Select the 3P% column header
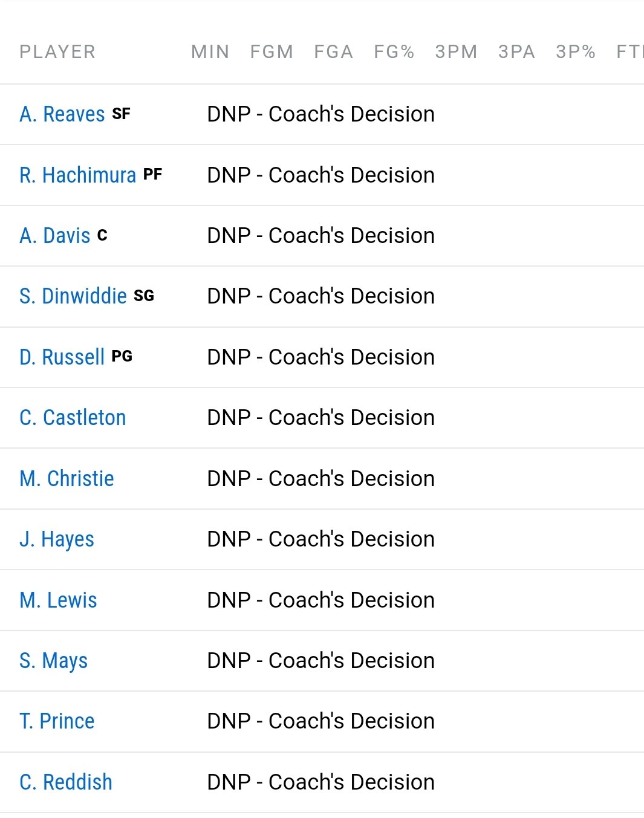The width and height of the screenshot is (644, 818). tap(576, 52)
